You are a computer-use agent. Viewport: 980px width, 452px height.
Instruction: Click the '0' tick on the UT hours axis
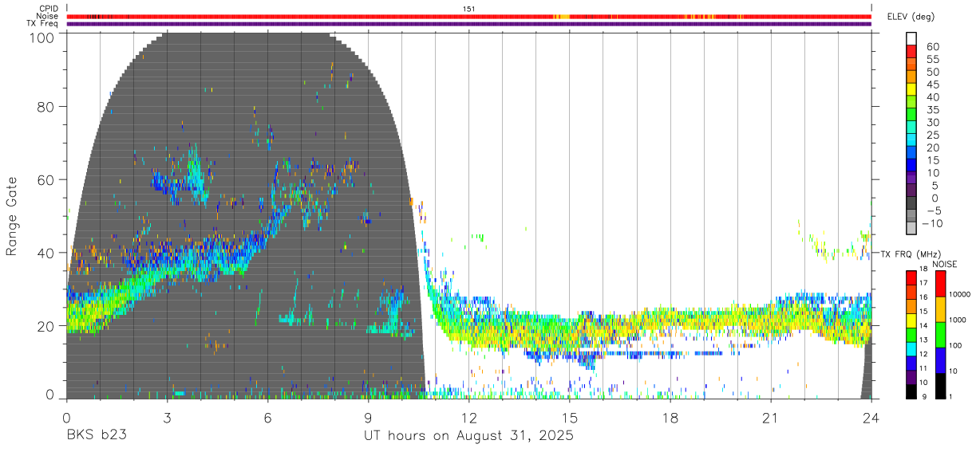click(66, 417)
